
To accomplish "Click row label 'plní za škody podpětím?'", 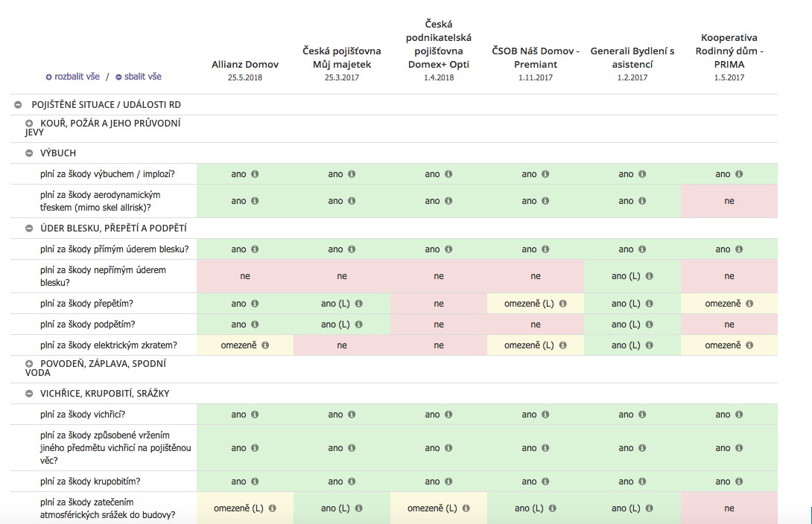I will point(87,325).
